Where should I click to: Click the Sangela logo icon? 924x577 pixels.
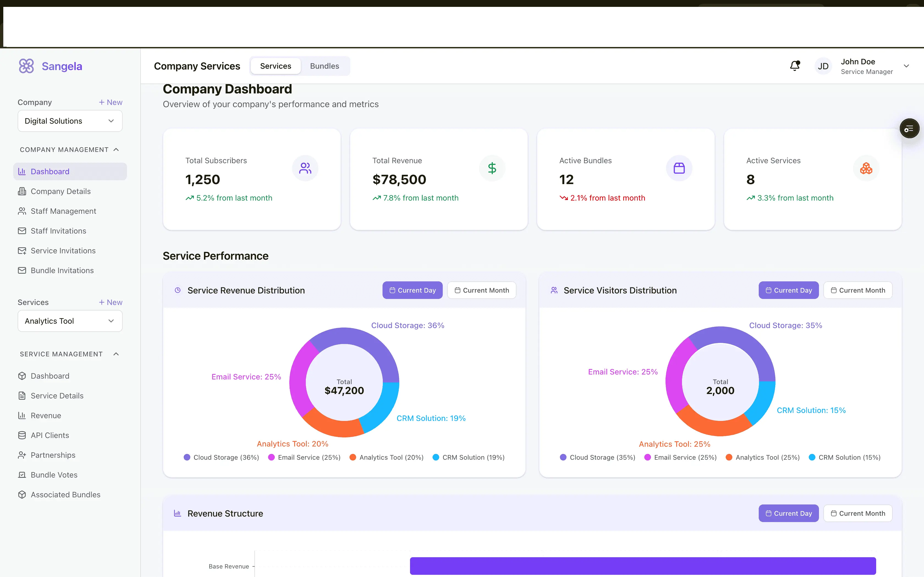point(26,66)
